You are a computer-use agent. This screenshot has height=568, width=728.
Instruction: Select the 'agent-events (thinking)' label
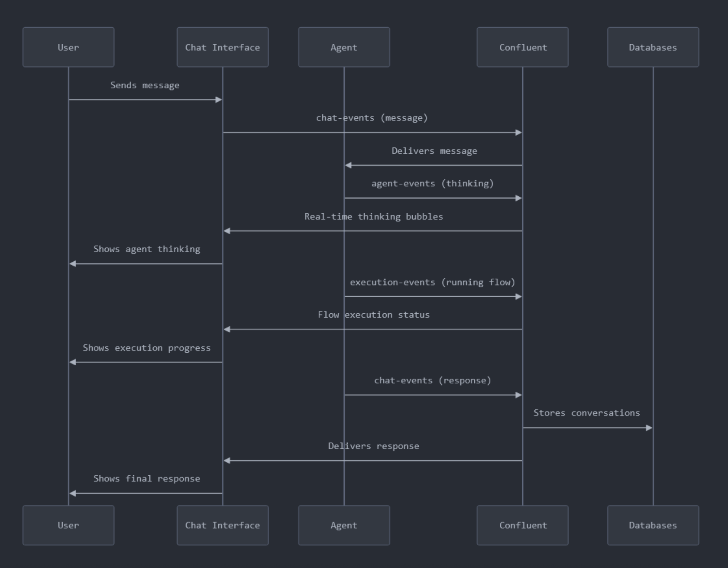tap(433, 184)
